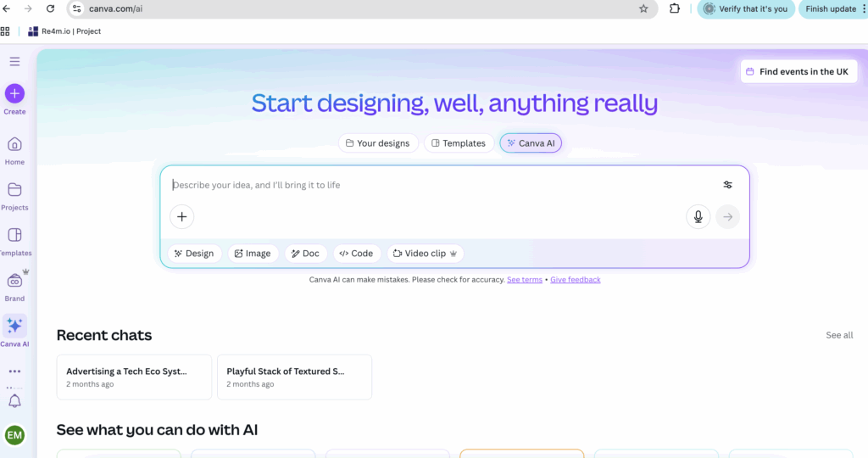Click the Describe your idea text field
This screenshot has width=868, height=458.
click(432, 185)
